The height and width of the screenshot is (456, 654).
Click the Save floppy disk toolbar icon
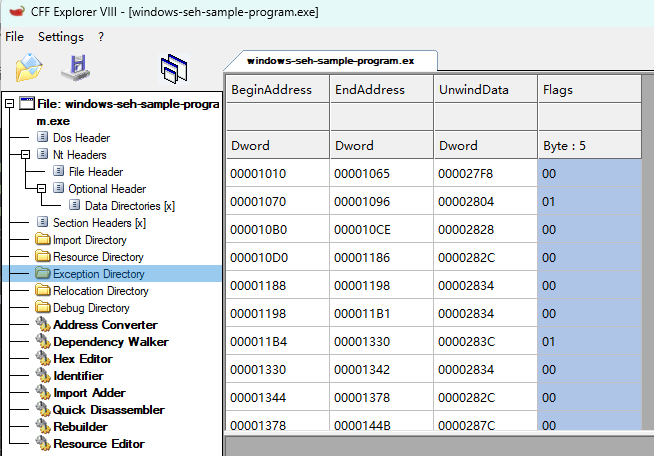click(x=76, y=68)
